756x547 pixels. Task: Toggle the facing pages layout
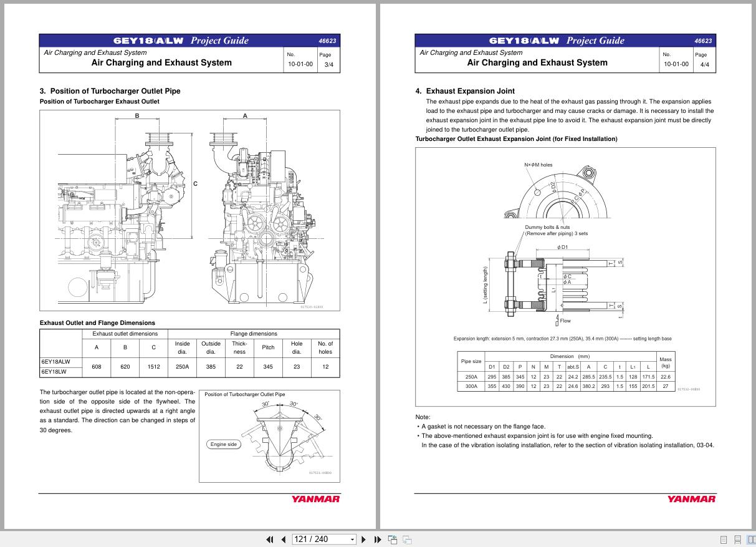pos(752,539)
